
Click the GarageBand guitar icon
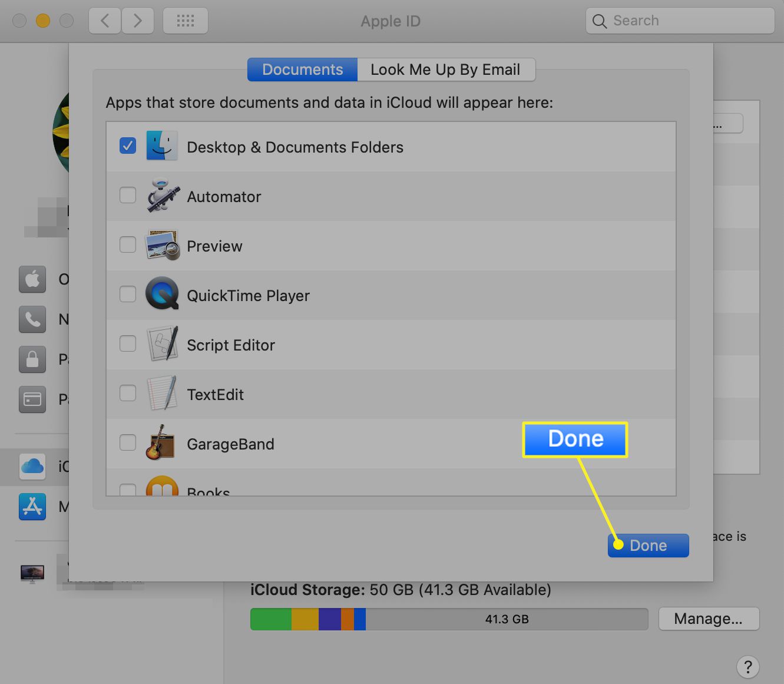click(160, 442)
